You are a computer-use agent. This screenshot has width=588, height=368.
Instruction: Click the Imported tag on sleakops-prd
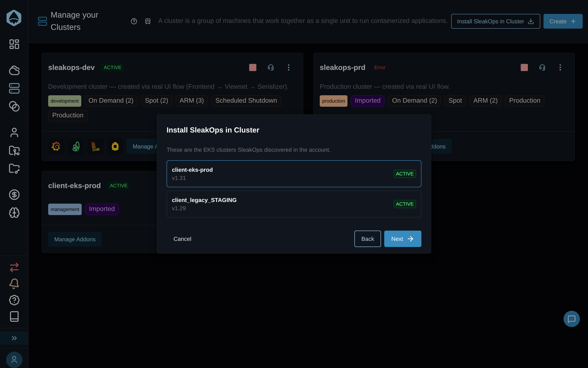coord(367,101)
